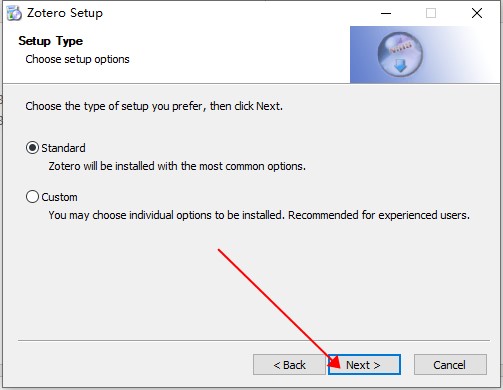Click the blue gradient header banner
Screen dimensions: 503x390
tap(425, 54)
